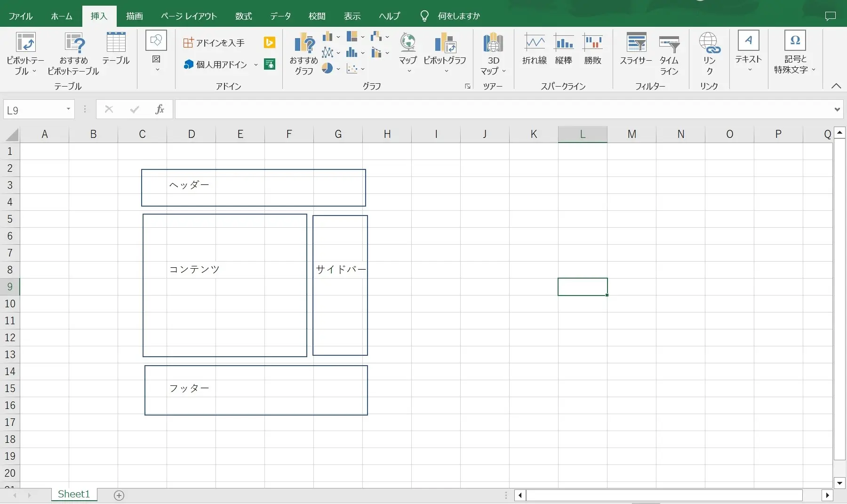Open the Name Box dropdown
This screenshot has height=504, width=847.
pyautogui.click(x=67, y=109)
